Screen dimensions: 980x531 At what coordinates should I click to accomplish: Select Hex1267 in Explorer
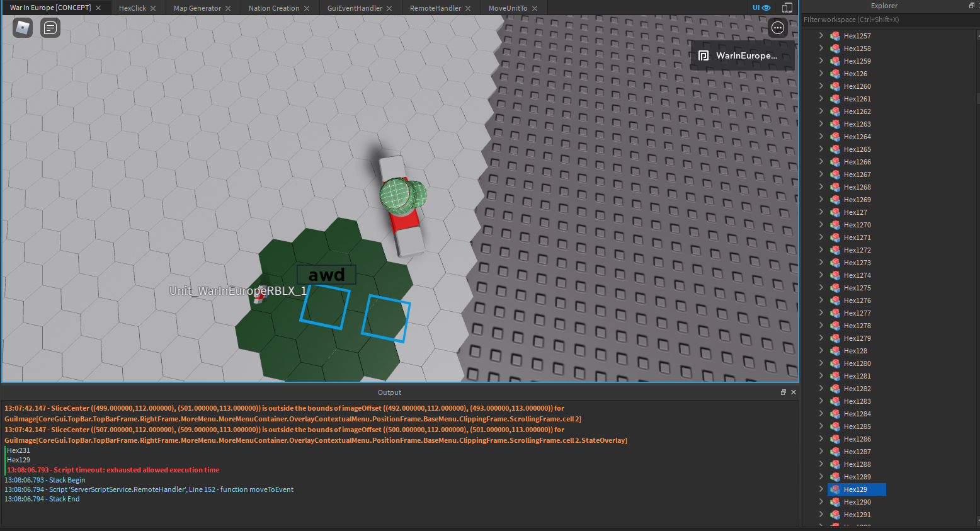click(857, 174)
